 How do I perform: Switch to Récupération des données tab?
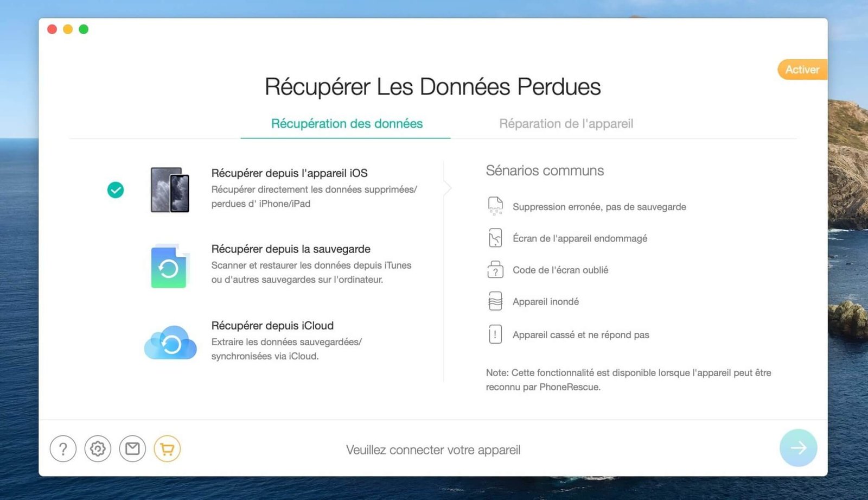click(x=347, y=124)
